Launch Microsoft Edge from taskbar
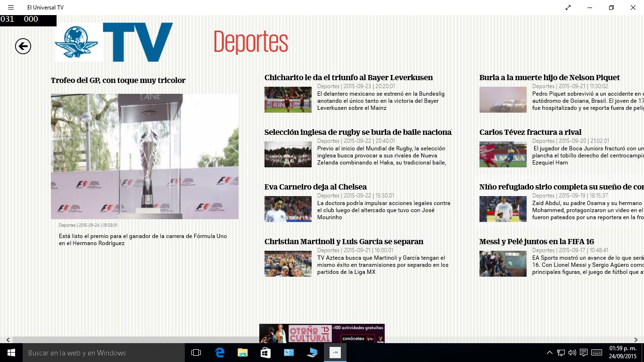Viewport: 644px width, 362px height. tap(219, 353)
